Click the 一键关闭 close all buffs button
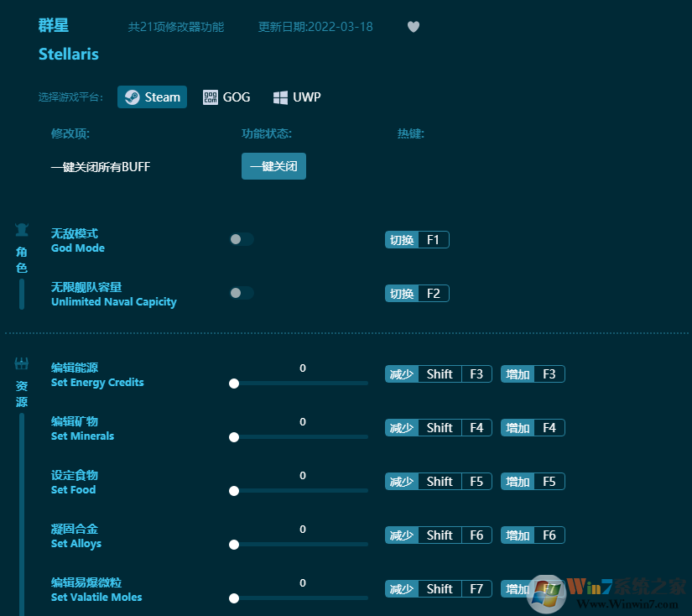Viewport: 692px width, 616px height. pyautogui.click(x=273, y=166)
